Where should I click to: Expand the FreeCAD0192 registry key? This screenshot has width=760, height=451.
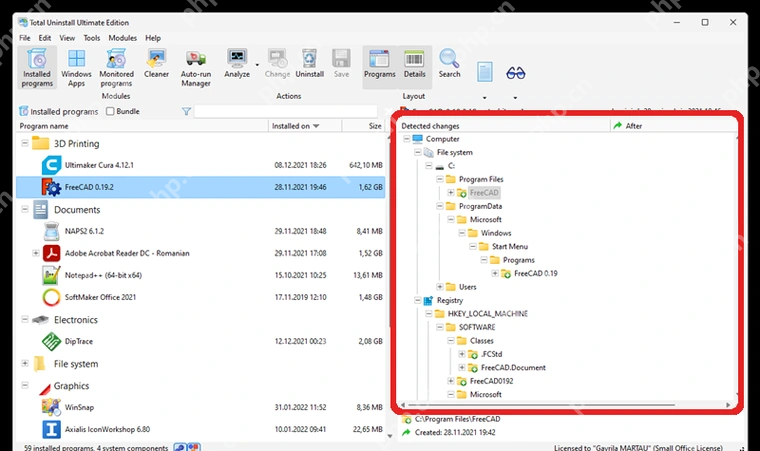coord(450,381)
